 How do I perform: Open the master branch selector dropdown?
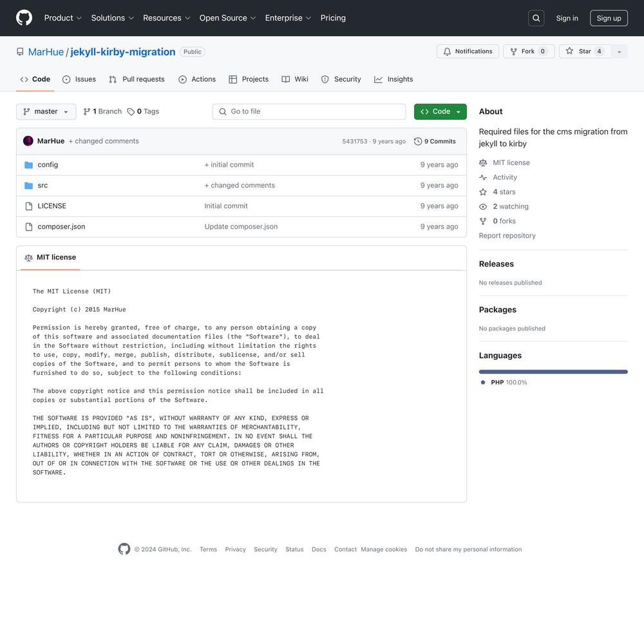(x=46, y=111)
